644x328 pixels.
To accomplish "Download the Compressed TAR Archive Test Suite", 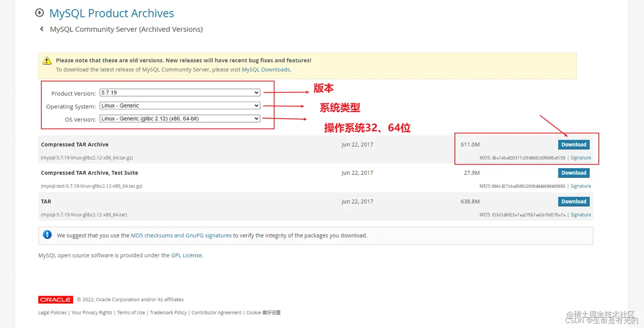I will tap(574, 173).
